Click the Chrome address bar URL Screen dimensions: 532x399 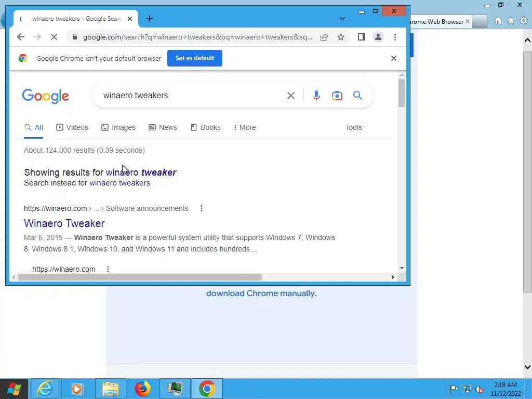tap(197, 37)
